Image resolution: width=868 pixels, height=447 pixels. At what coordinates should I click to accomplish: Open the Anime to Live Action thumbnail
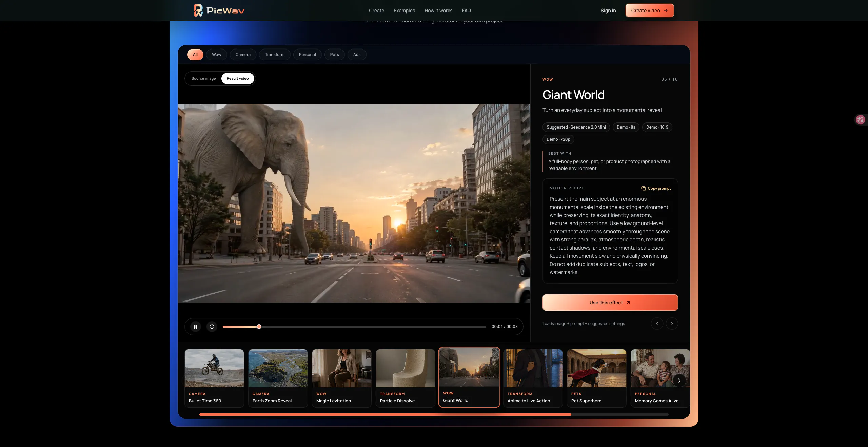pyautogui.click(x=533, y=378)
